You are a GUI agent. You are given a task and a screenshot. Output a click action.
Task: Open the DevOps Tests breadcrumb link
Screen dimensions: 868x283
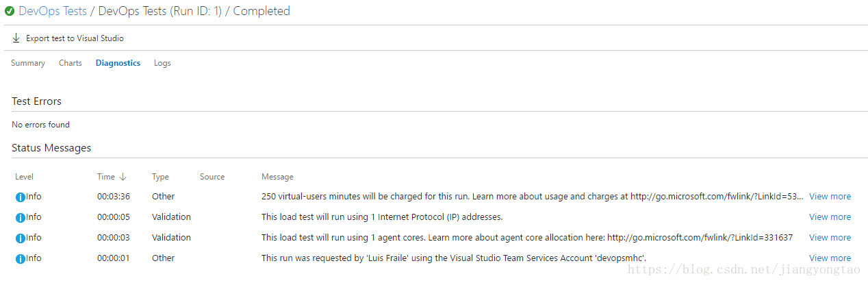click(x=53, y=11)
